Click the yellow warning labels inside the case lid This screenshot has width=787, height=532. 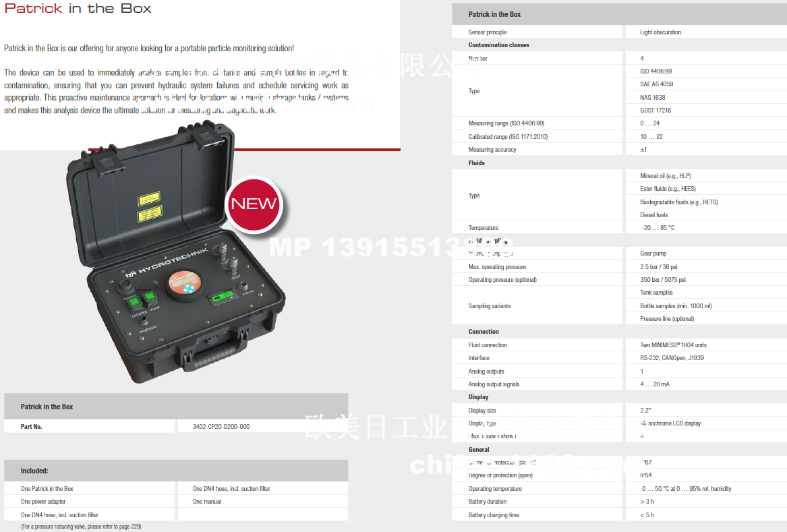(x=149, y=206)
